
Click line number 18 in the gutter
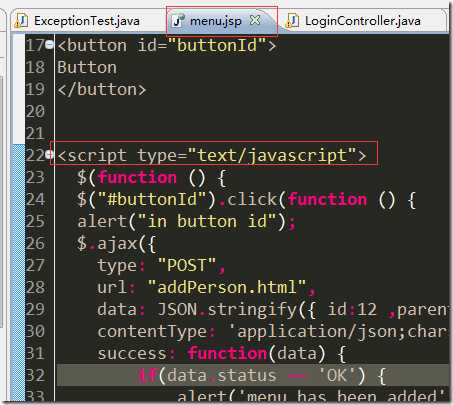pos(35,67)
